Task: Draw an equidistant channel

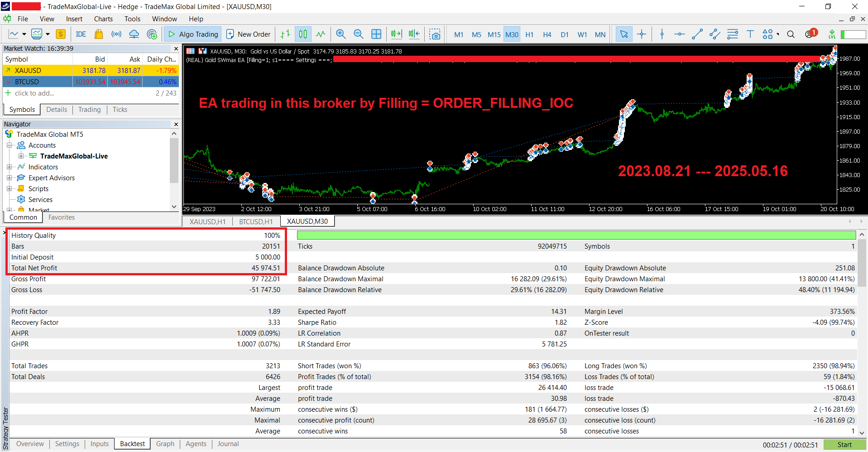Action: pyautogui.click(x=715, y=34)
